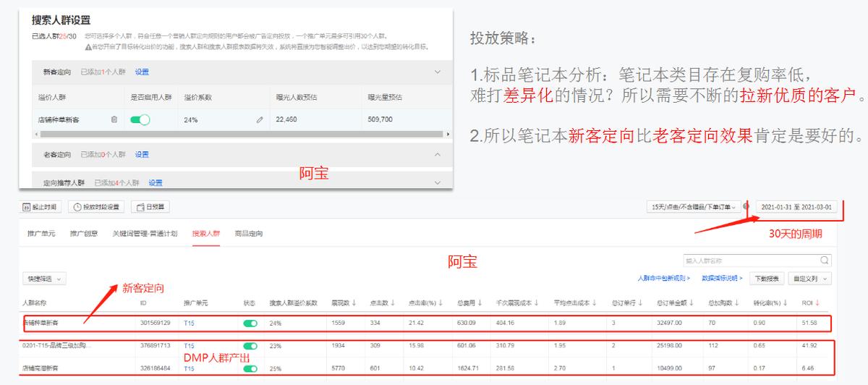Expand the 老客定向 section chevron
Screen dimensions: 868x385
point(437,154)
